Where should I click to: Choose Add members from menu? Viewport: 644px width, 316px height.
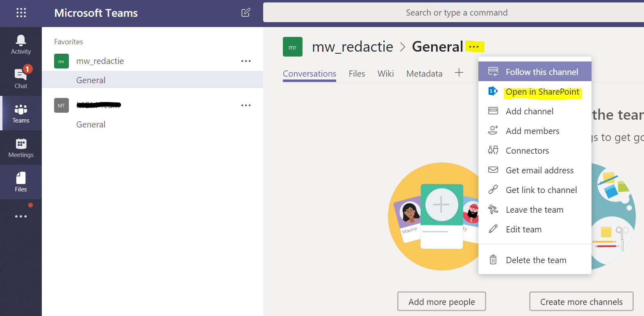click(535, 131)
